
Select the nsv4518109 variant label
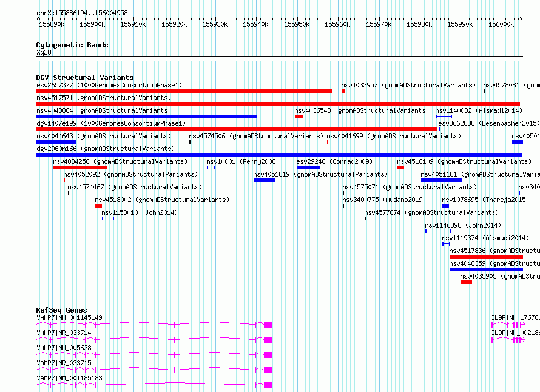click(464, 161)
